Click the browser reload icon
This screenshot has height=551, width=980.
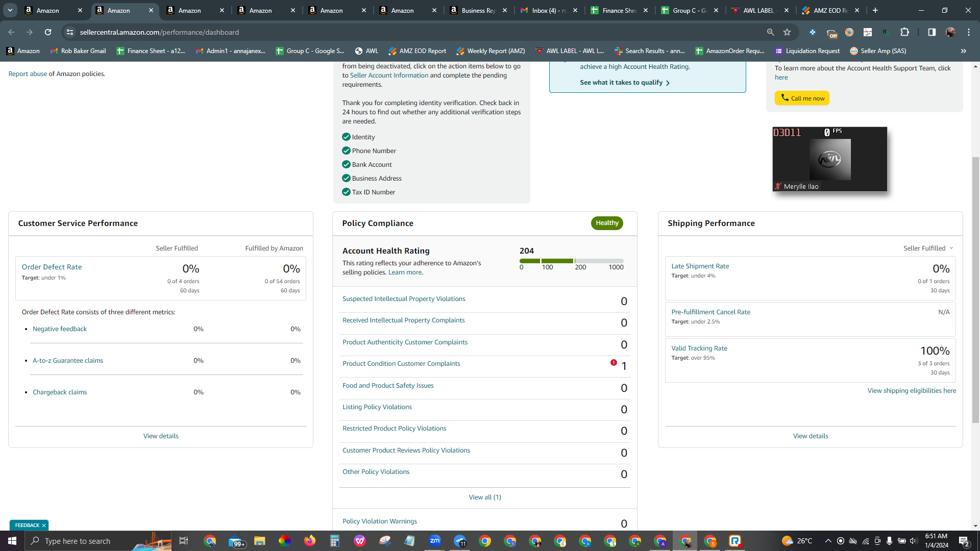48,32
